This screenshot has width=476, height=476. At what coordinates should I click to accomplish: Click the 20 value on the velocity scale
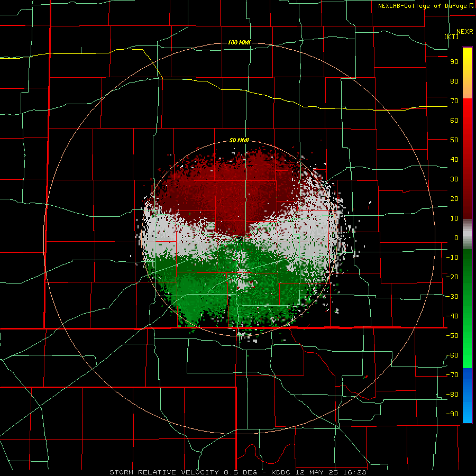click(x=454, y=199)
